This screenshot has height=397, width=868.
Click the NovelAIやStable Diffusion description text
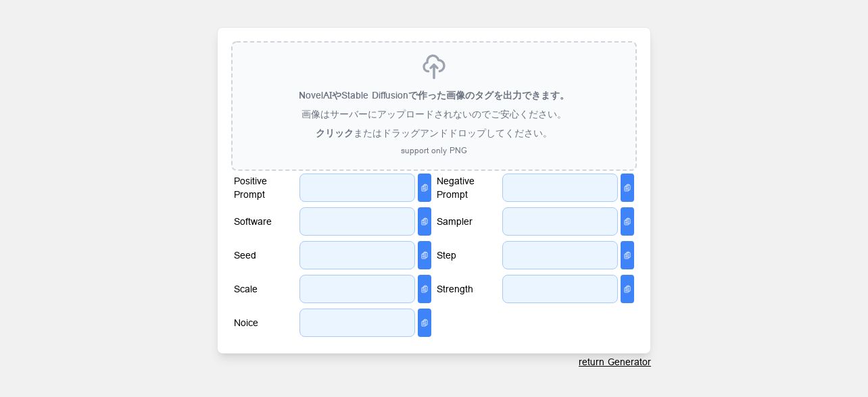tap(434, 95)
